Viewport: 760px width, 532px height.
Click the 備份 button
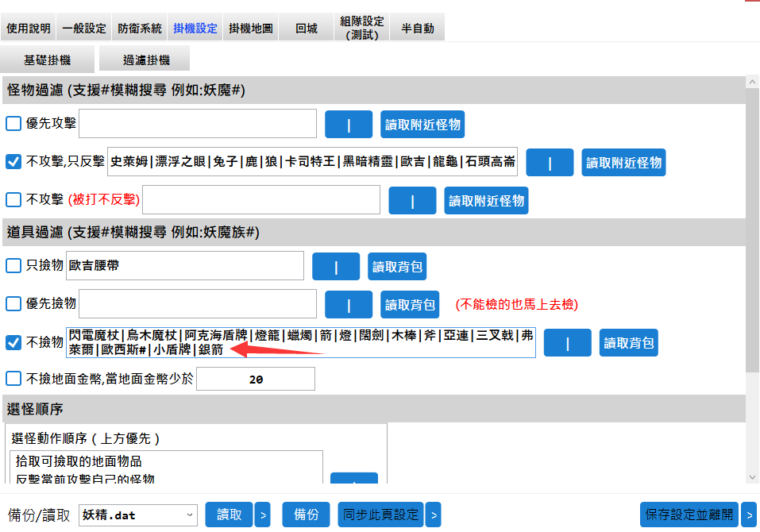pos(307,514)
